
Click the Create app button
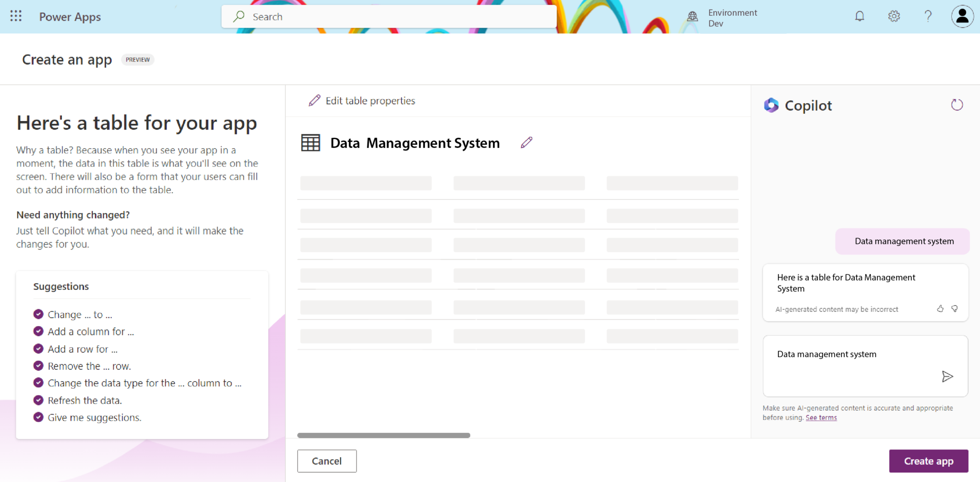928,460
